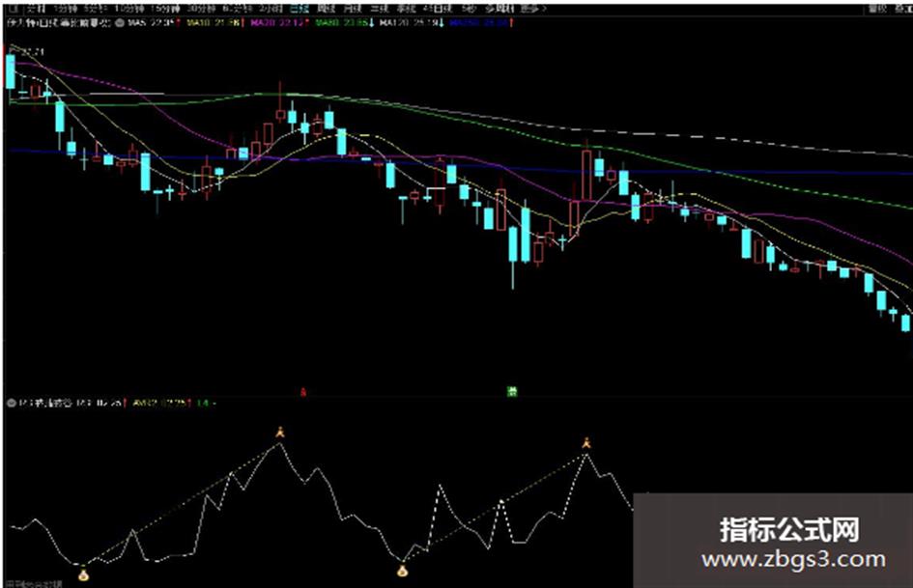Click the yellow MA10 value label
Screen dimensions: 913x588
click(214, 23)
